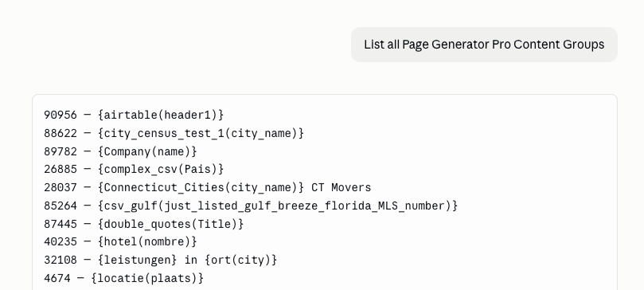The width and height of the screenshot is (644, 290).
Task: Click the row '4674 — {locatie(plaats)}'
Action: 123,279
